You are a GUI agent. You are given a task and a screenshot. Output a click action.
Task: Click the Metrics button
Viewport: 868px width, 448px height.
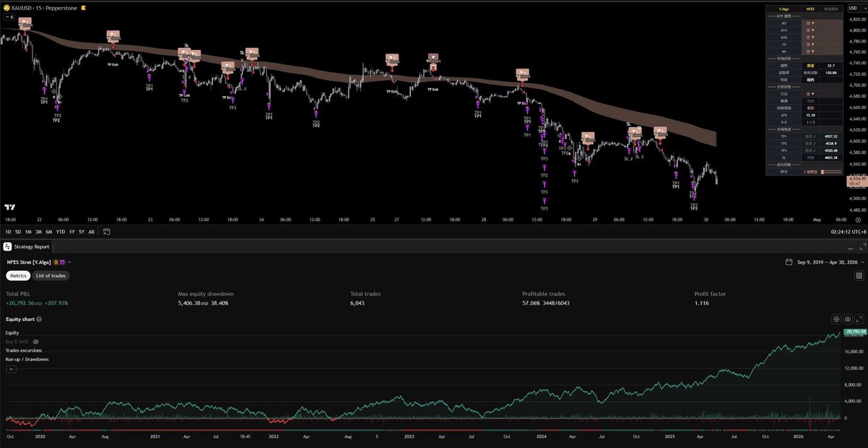click(18, 275)
